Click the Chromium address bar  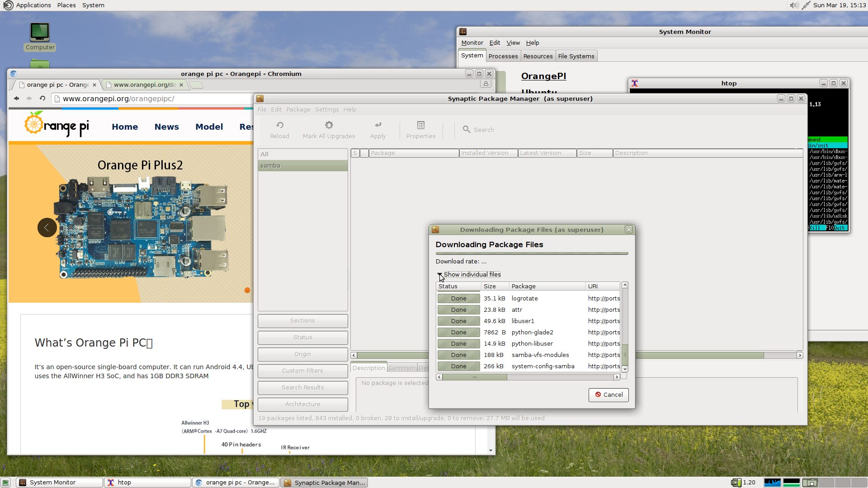[154, 99]
